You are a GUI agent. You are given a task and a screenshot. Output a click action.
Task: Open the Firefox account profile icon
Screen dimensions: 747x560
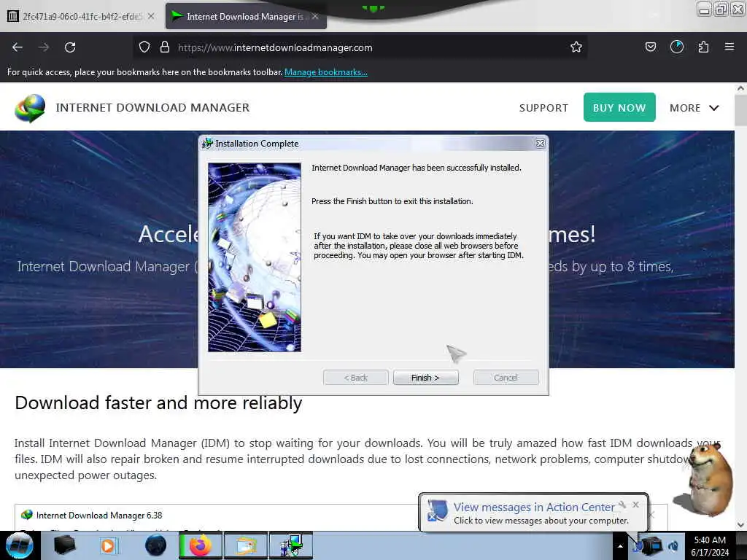(x=676, y=47)
